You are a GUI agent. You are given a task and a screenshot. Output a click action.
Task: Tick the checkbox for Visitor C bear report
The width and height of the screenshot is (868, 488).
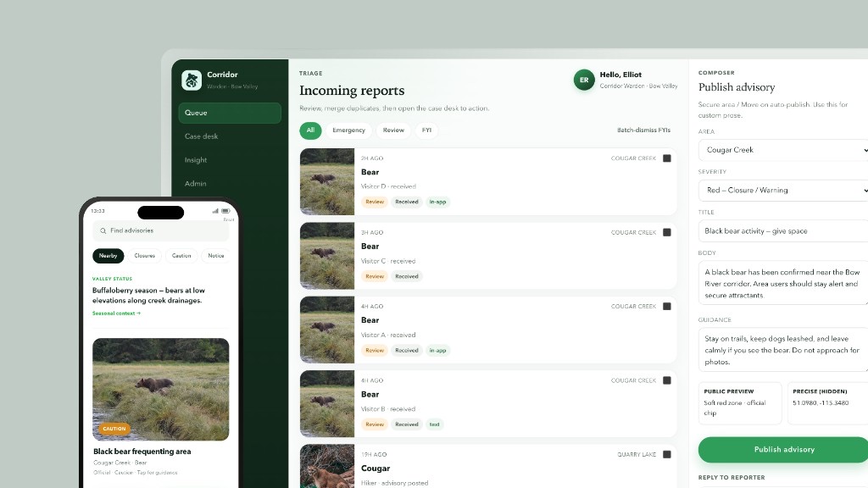[667, 232]
